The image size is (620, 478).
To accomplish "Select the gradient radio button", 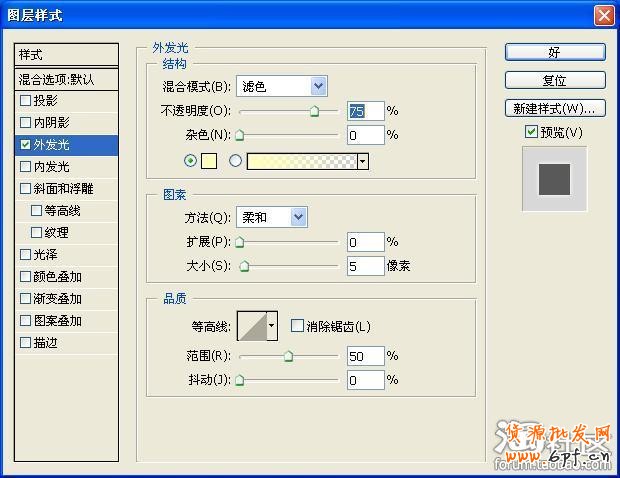I will 236,160.
